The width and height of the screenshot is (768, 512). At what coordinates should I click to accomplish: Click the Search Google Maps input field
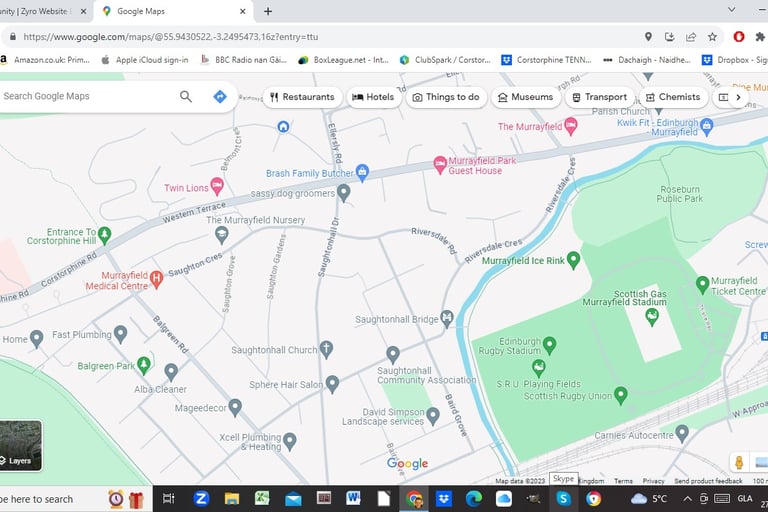88,96
